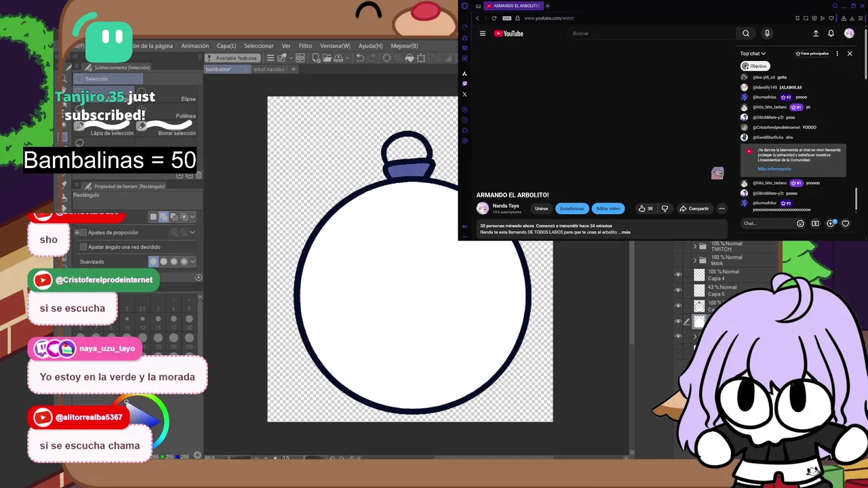Check Ajustar ángulo una vez decidido

(x=83, y=247)
